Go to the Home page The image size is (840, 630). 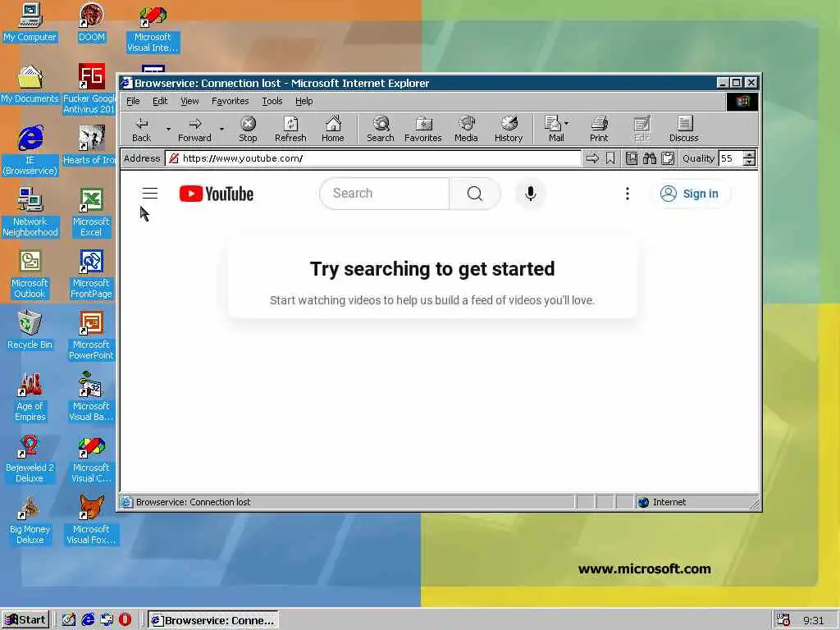click(x=333, y=129)
